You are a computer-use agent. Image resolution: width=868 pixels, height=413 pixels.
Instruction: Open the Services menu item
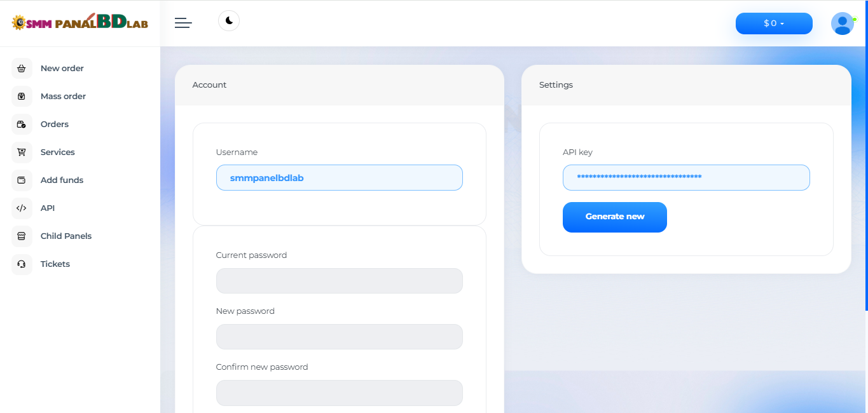coord(57,152)
